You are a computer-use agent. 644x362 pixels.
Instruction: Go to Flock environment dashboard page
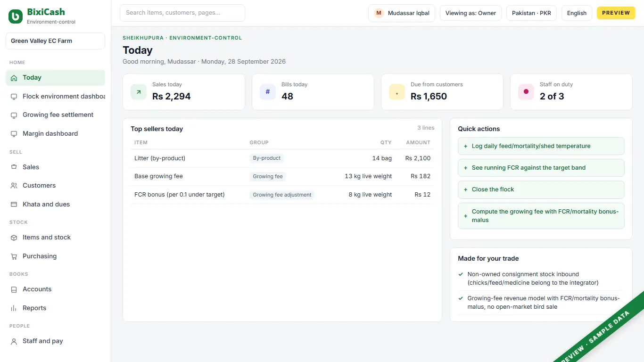(x=55, y=97)
